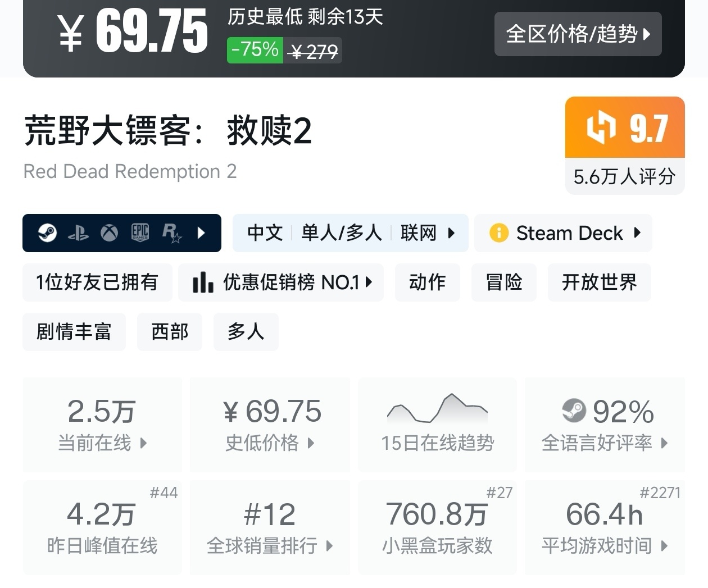View 当前在线 2.5万 player details
This screenshot has width=708, height=588.
pos(102,424)
